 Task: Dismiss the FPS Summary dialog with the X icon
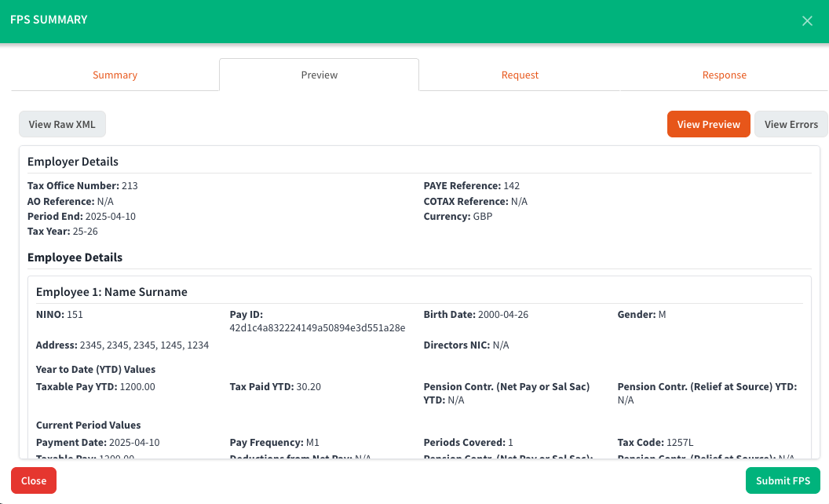click(807, 20)
